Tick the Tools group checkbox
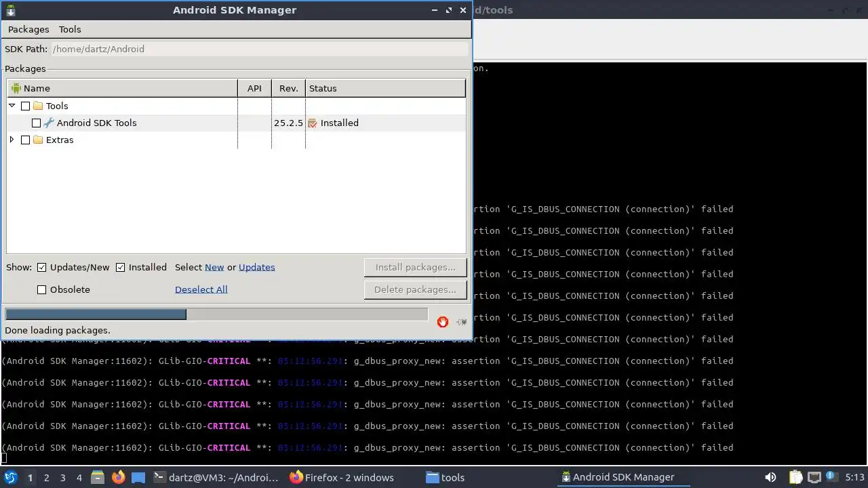Viewport: 868px width, 488px height. coord(26,106)
